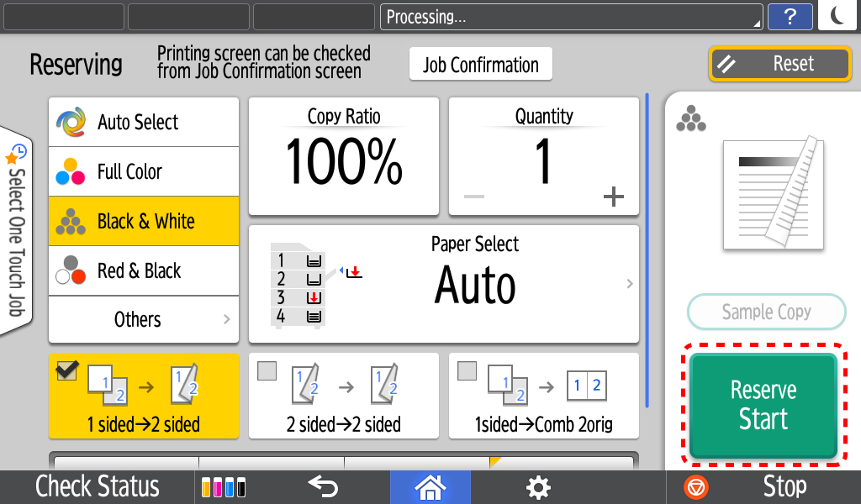Go back using the return arrow icon
Viewport: 861px width, 504px height.
[x=323, y=486]
